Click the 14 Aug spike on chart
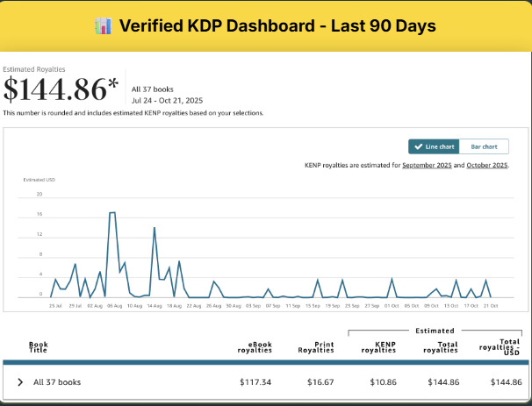The image size is (532, 406). 155,229
